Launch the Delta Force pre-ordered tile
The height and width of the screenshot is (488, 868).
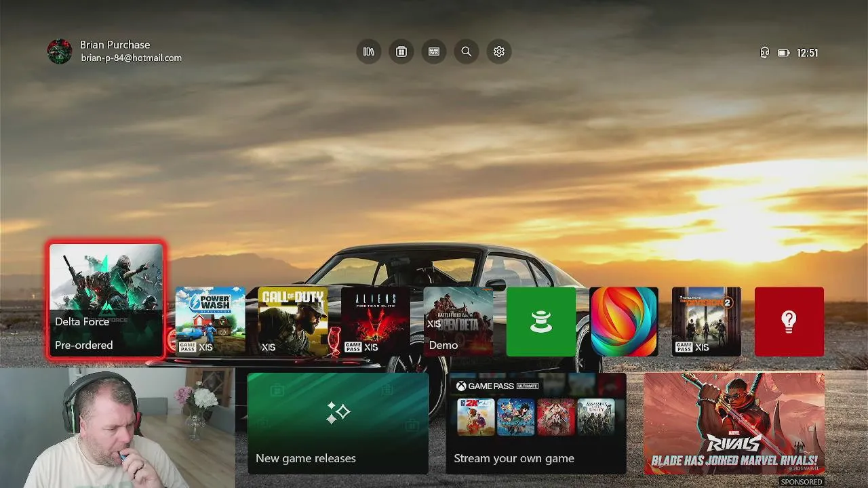pyautogui.click(x=106, y=300)
